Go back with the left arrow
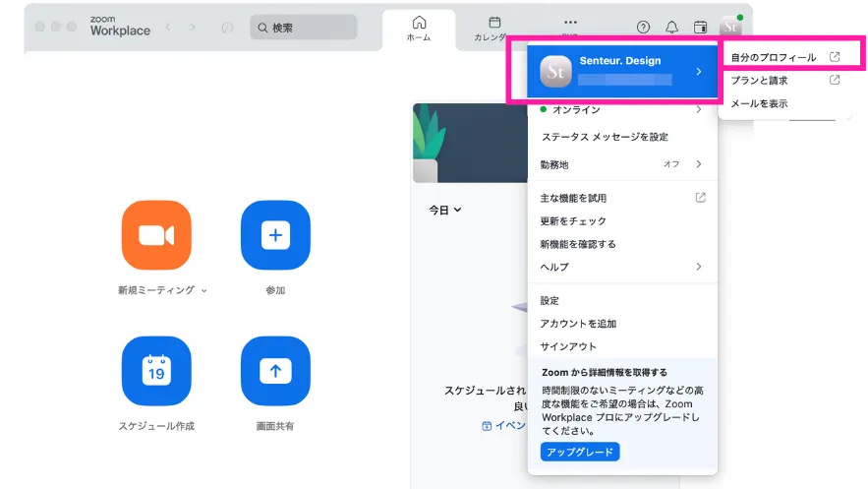Image resolution: width=868 pixels, height=489 pixels. coord(168,28)
